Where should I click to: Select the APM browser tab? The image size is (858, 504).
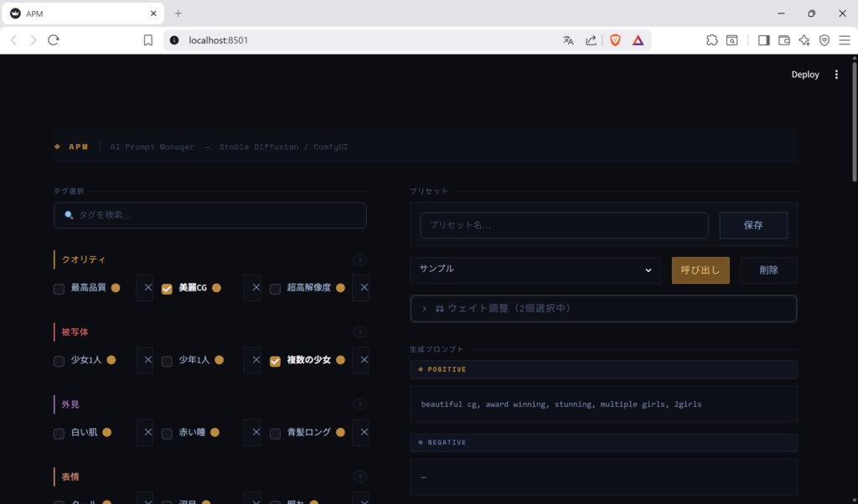[83, 13]
